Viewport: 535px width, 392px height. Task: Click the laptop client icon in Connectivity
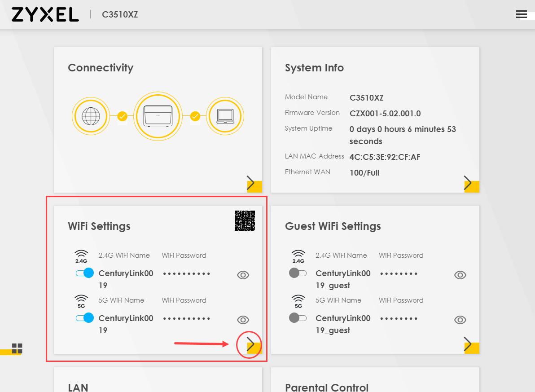225,117
